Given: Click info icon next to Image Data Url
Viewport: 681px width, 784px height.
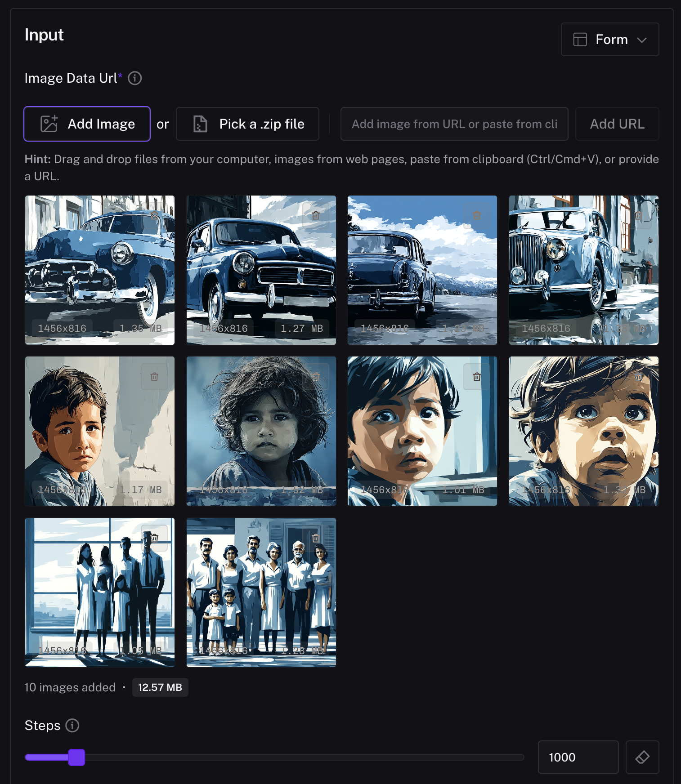Looking at the screenshot, I should click(134, 78).
